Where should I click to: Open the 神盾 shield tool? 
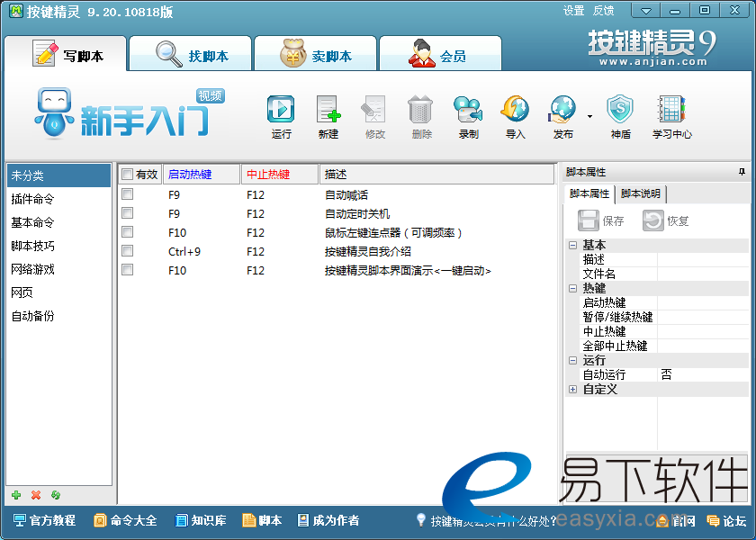tap(620, 109)
